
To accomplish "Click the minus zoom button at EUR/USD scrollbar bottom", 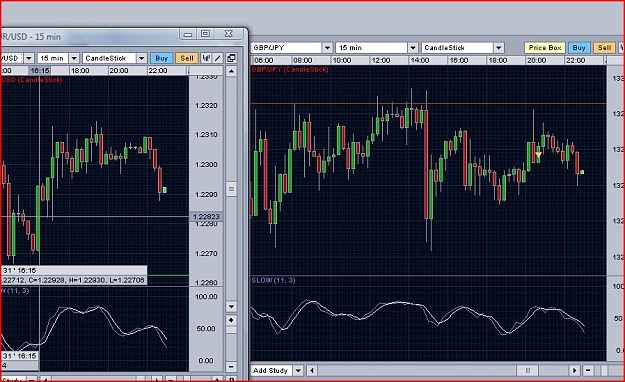I will point(231,366).
